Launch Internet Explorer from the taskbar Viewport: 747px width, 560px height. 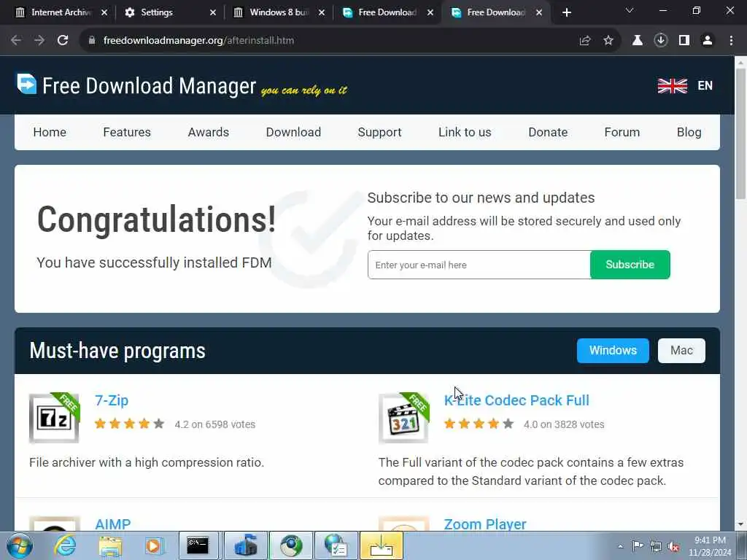(65, 545)
